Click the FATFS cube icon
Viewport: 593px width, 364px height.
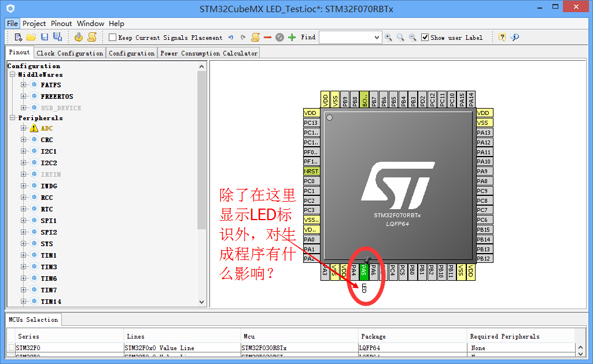[x=34, y=84]
